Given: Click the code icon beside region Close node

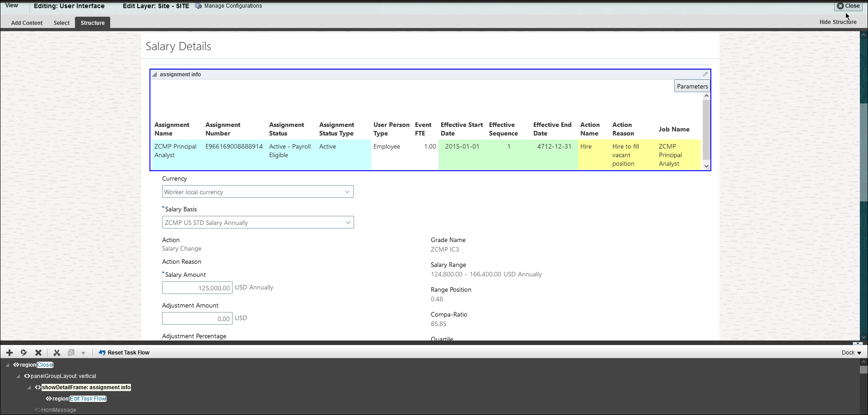Looking at the screenshot, I should click(x=16, y=365).
